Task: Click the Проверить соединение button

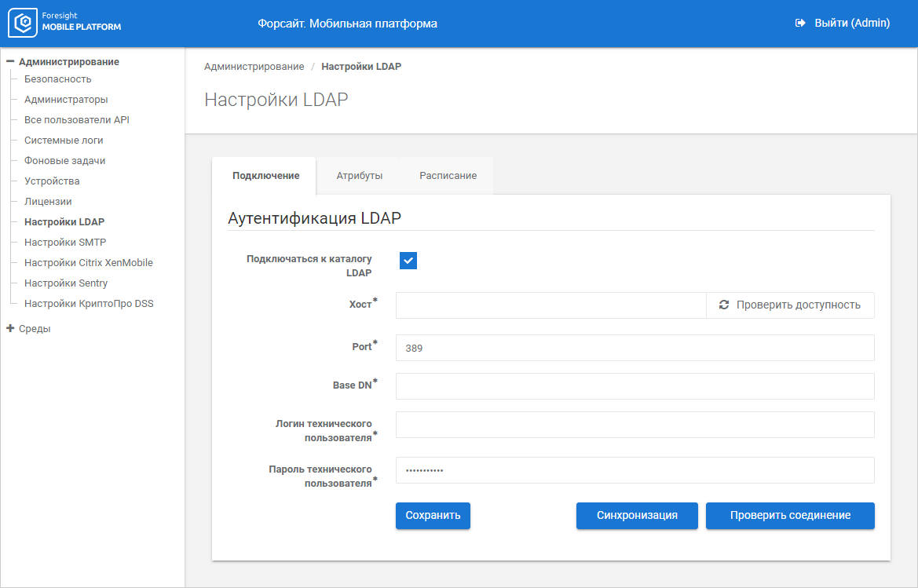Action: (x=790, y=516)
